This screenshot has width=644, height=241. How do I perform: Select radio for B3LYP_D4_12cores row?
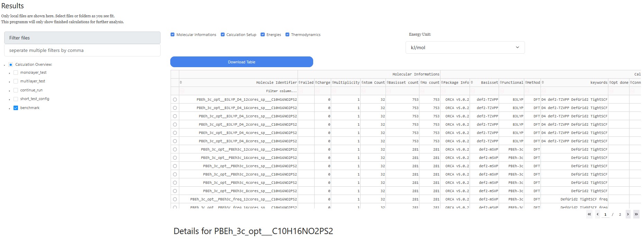tap(175, 99)
